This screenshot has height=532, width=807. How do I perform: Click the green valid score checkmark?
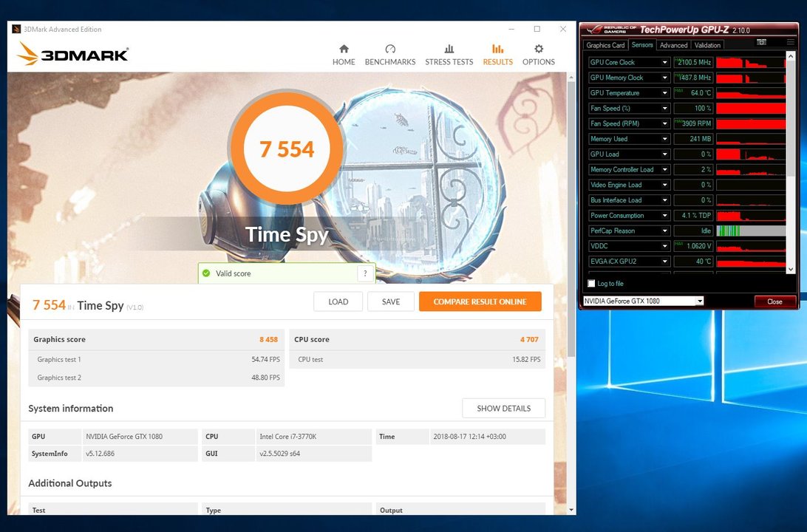206,273
